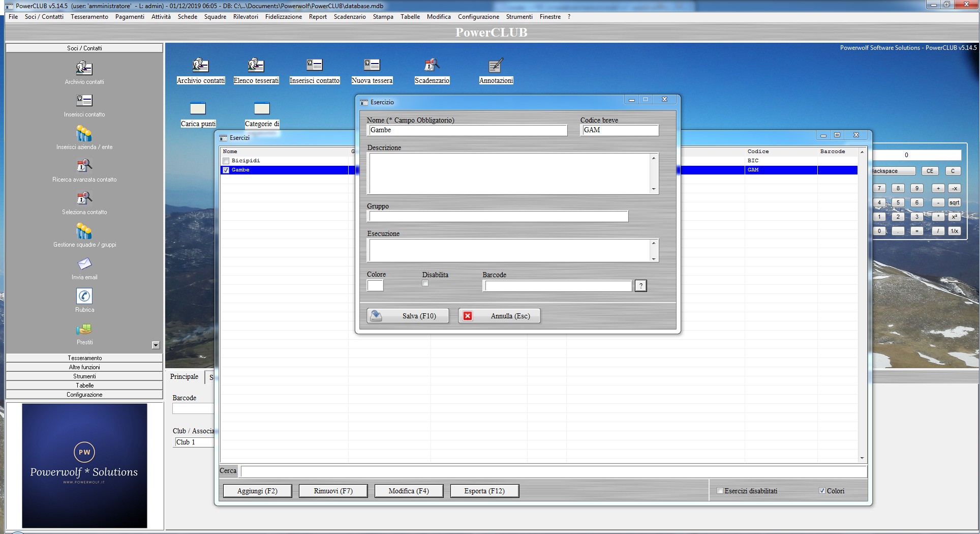This screenshot has width=980, height=534.
Task: Click the Powerwolf Solutions banner image
Action: click(84, 466)
